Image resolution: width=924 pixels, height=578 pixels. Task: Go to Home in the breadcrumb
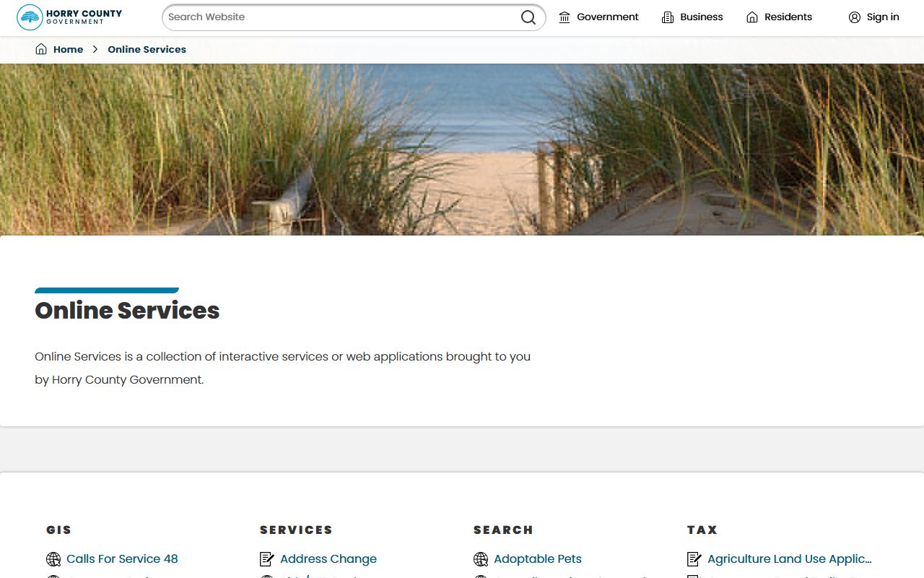click(68, 49)
